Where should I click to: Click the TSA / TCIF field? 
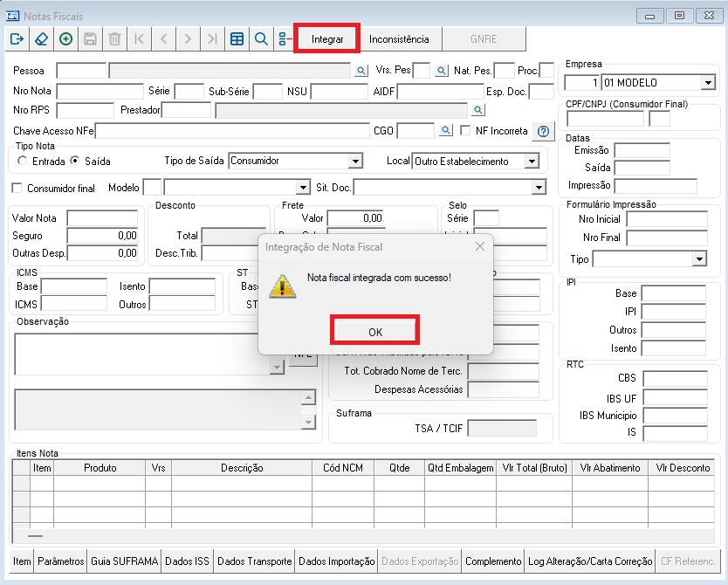pos(502,428)
